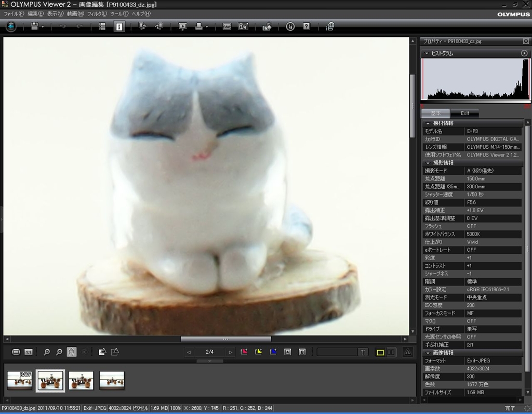Select the hand pan tool

tap(72, 352)
